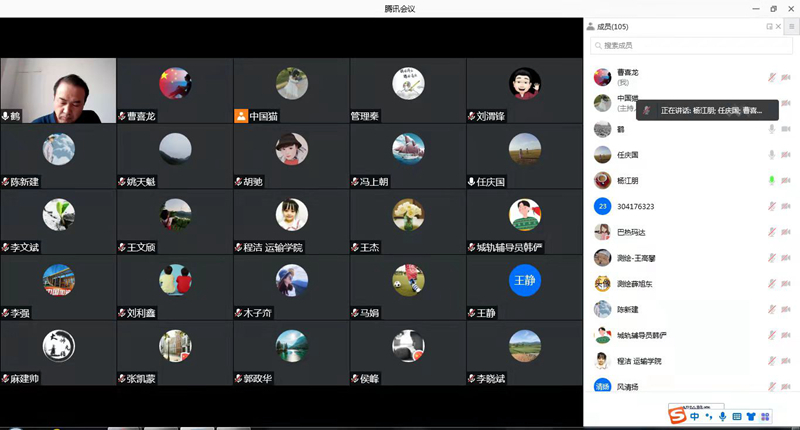Click the 王静 participant tile

[524, 286]
